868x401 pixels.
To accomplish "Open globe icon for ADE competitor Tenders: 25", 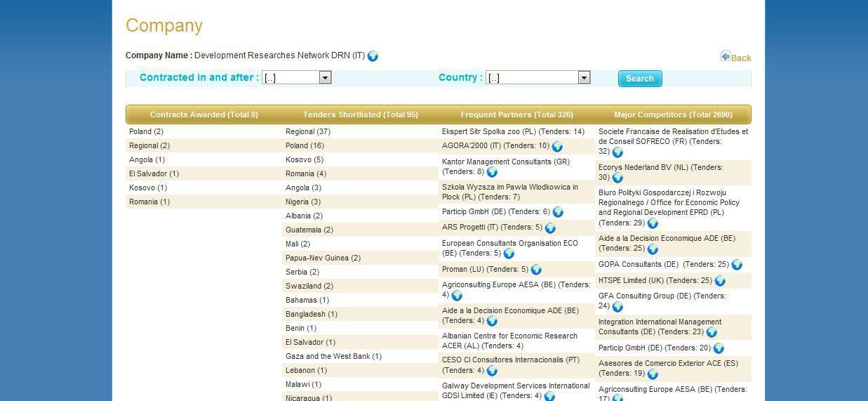I will click(x=653, y=249).
